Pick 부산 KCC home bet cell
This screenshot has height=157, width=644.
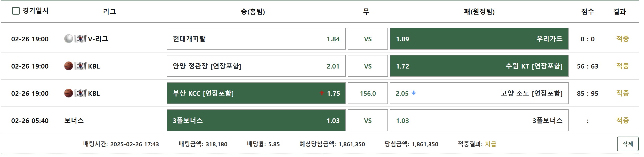point(256,93)
